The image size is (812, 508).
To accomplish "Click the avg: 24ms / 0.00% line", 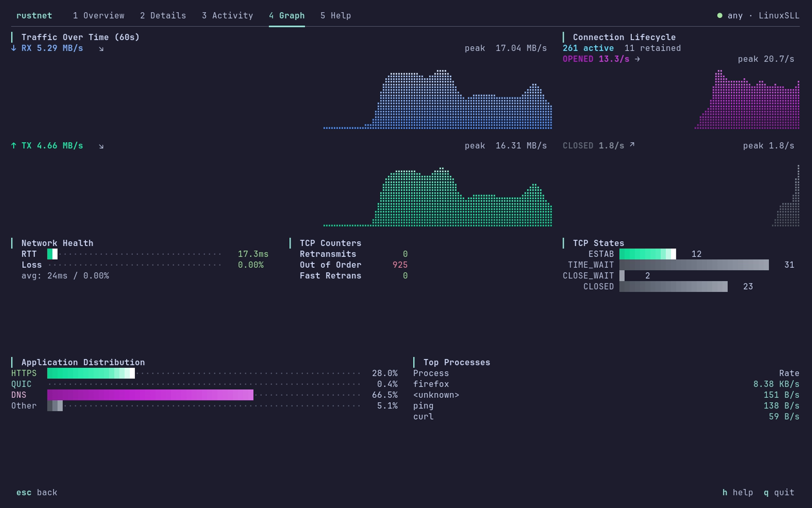I will tap(65, 276).
